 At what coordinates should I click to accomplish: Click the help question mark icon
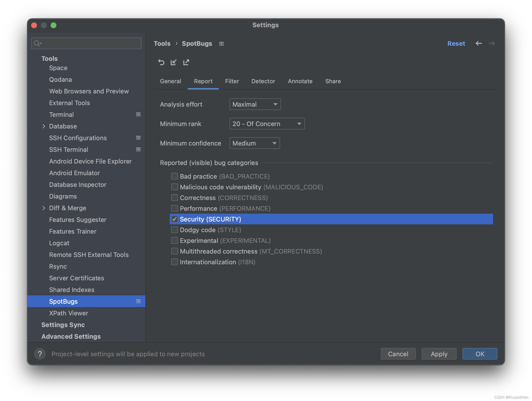coord(40,354)
